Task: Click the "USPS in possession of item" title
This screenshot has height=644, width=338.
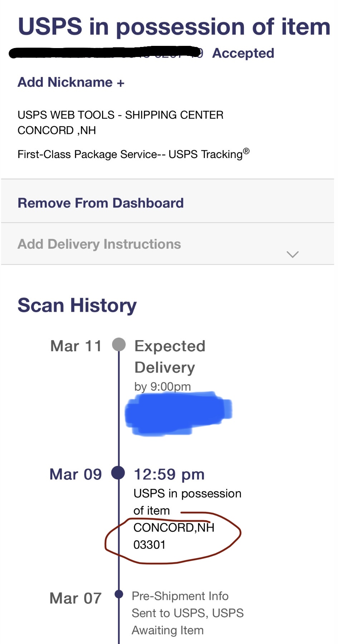Action: [x=174, y=27]
